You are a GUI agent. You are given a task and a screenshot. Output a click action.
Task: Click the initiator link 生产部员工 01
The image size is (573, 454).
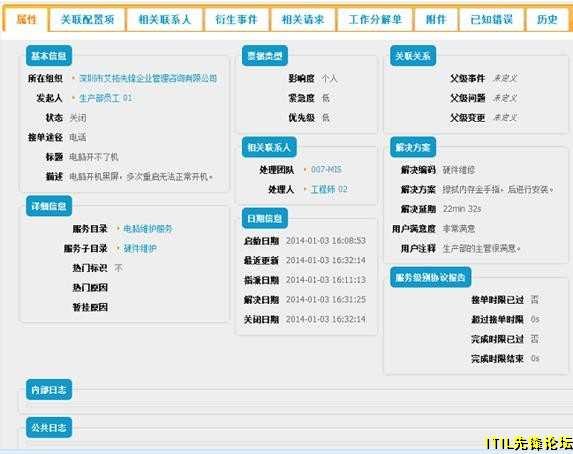click(106, 98)
